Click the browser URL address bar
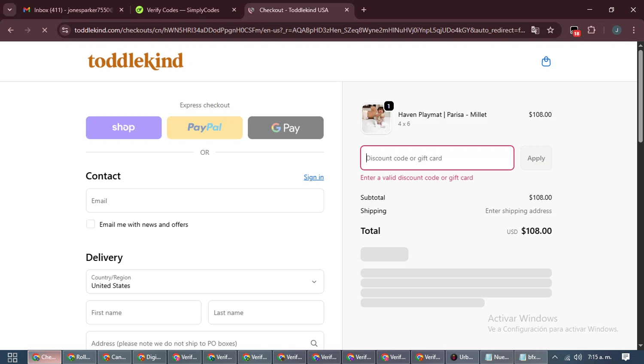The height and width of the screenshot is (364, 644). [x=299, y=30]
